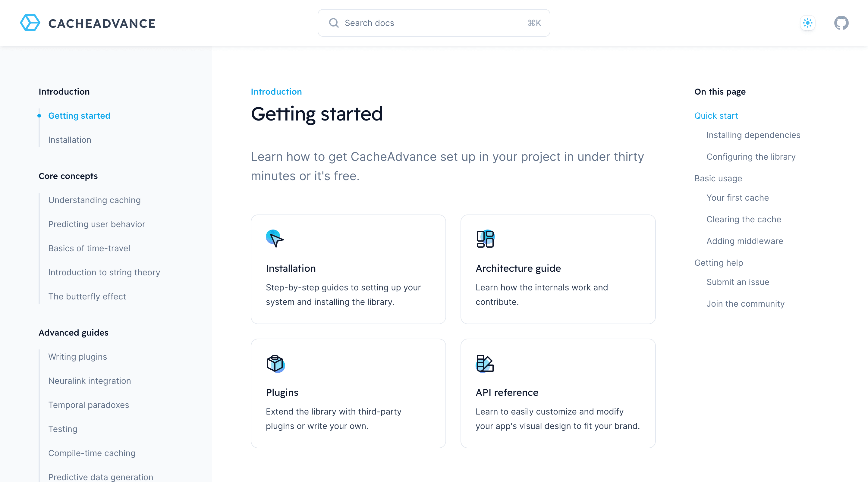868x482 pixels.
Task: Click the Architecture guide layout icon
Action: click(x=485, y=239)
